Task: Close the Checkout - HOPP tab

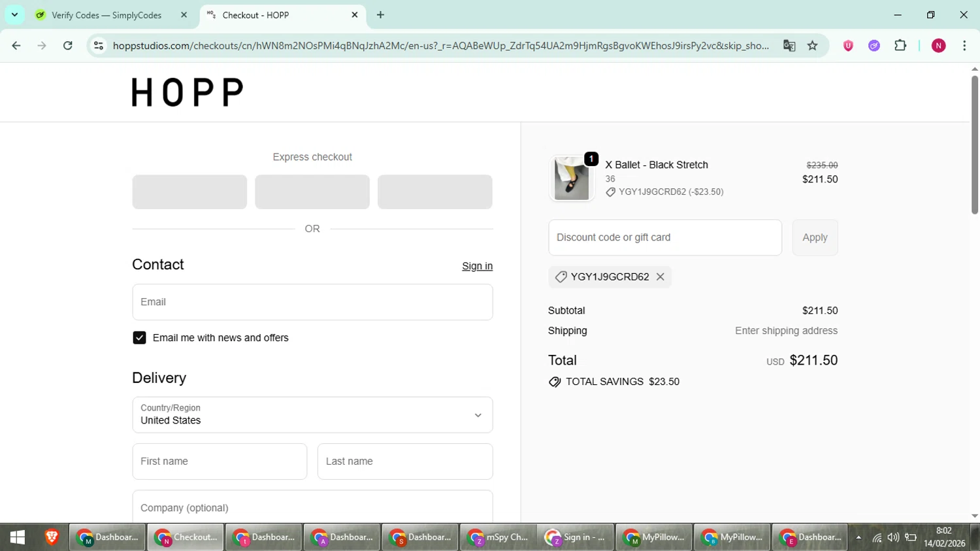Action: 355,15
